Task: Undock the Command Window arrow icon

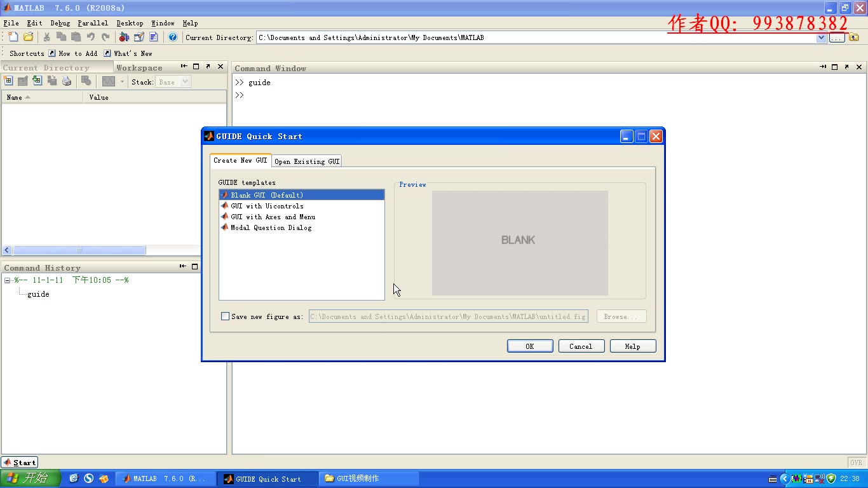Action: pyautogui.click(x=846, y=67)
